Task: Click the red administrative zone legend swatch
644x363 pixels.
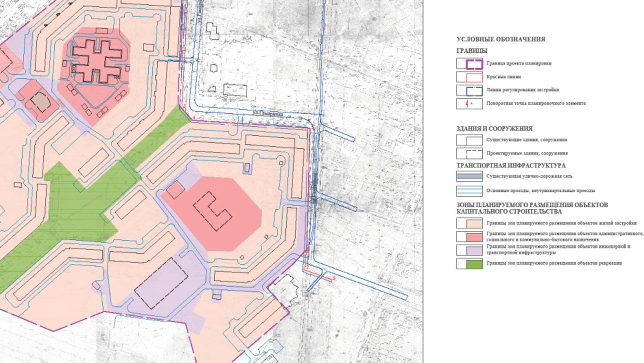Action: point(469,237)
